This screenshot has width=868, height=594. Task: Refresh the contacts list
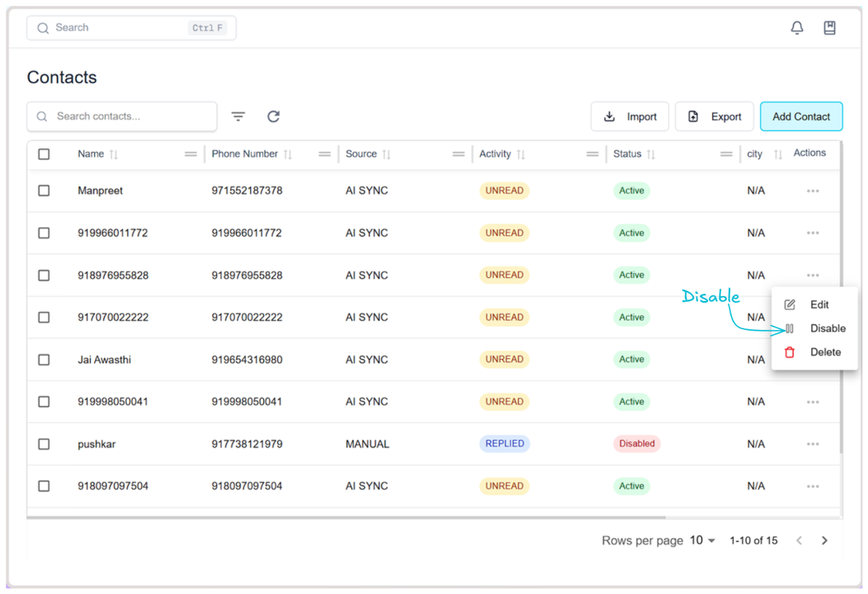tap(274, 116)
